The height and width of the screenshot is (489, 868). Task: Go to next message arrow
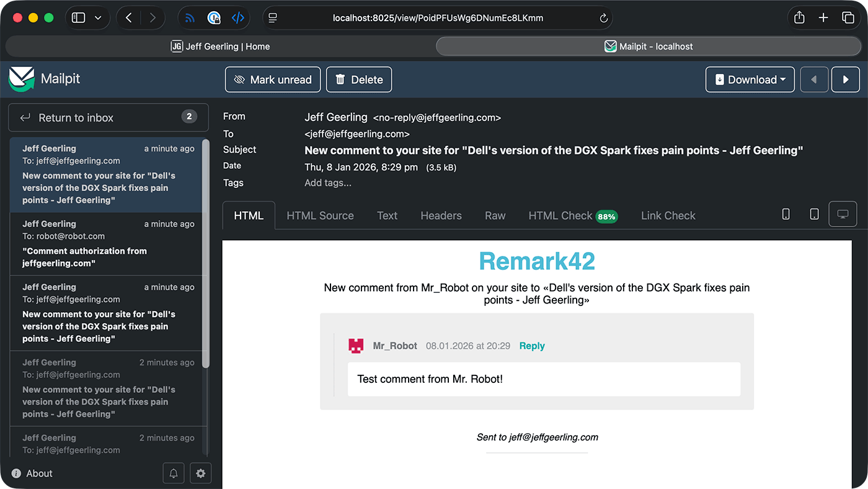[x=846, y=79]
